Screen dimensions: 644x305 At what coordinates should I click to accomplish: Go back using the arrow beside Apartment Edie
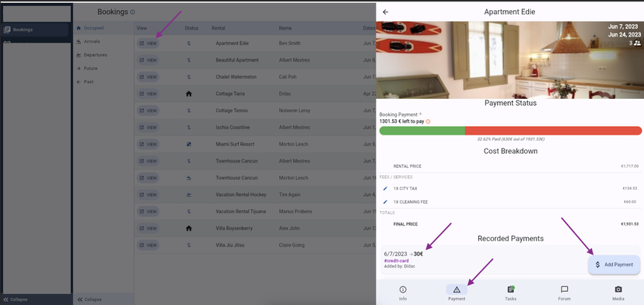[x=385, y=12]
